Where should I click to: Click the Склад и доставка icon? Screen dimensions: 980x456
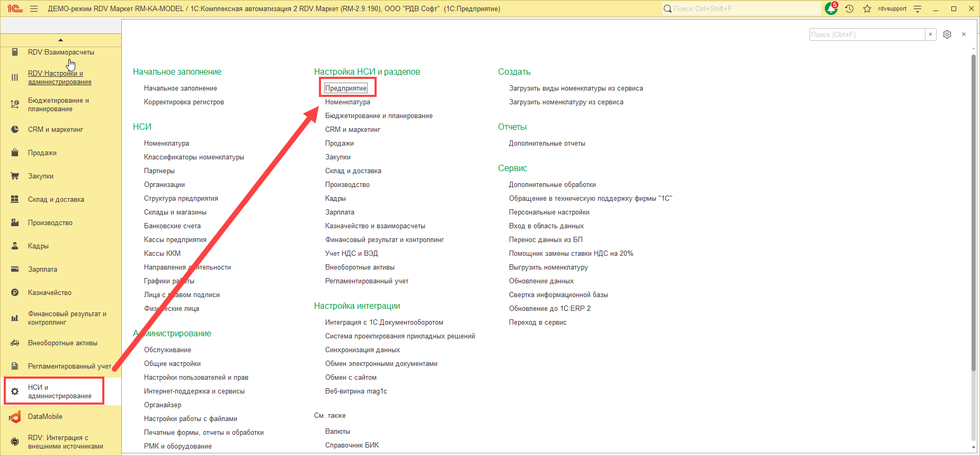click(x=15, y=199)
